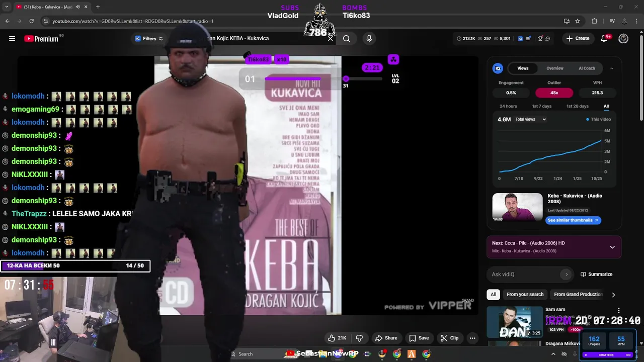The image size is (644, 362).
Task: Click the blue vidIQ icon in the header stats bar
Action: point(521,39)
